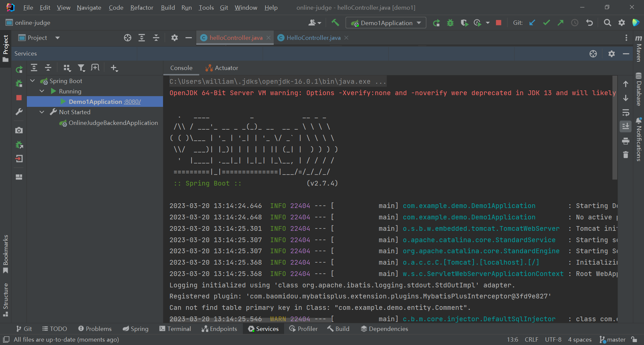
Task: Click the Debug icon in the top toolbar
Action: pos(450,22)
